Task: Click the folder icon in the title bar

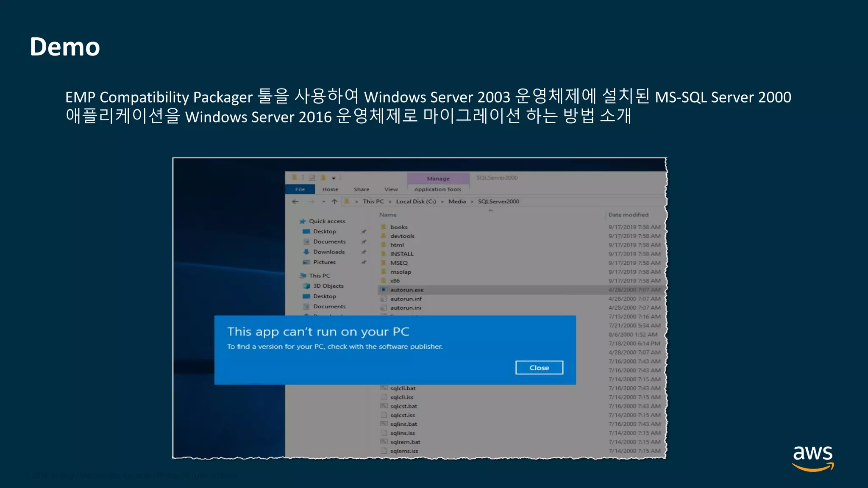Action: click(x=294, y=177)
